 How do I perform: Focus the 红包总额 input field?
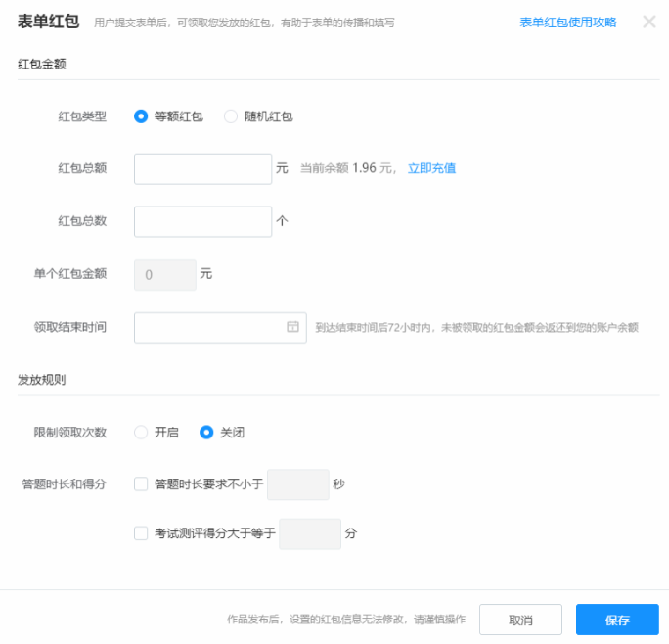(203, 169)
